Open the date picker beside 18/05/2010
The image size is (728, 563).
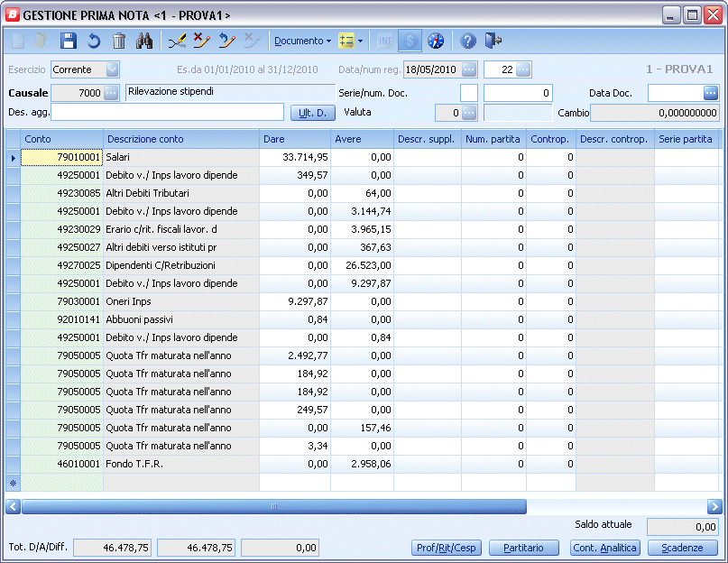pos(468,69)
